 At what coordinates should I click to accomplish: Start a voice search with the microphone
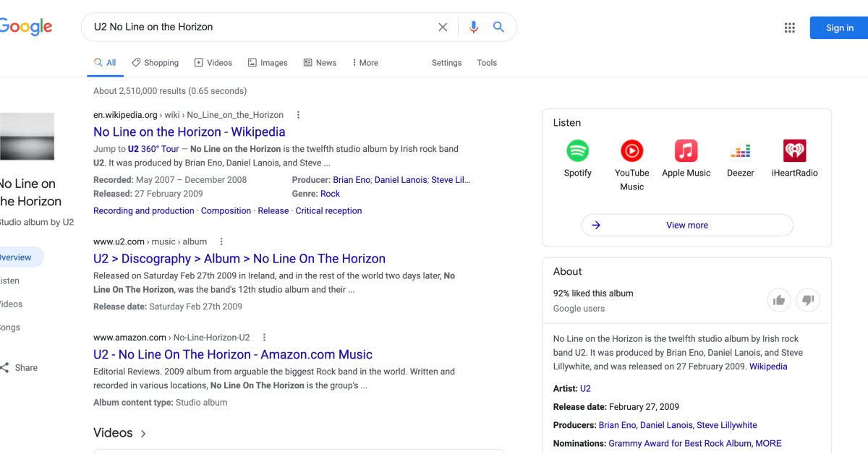[473, 27]
